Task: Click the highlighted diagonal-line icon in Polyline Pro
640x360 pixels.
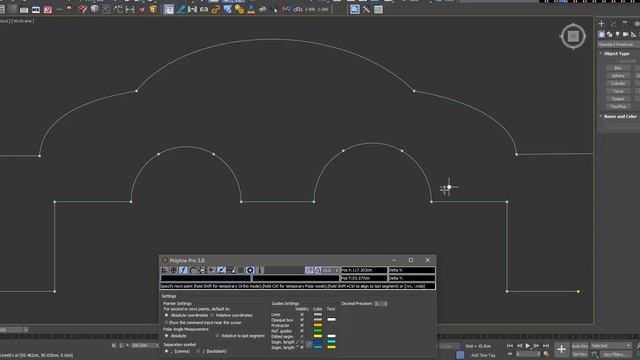Action: tap(221, 270)
